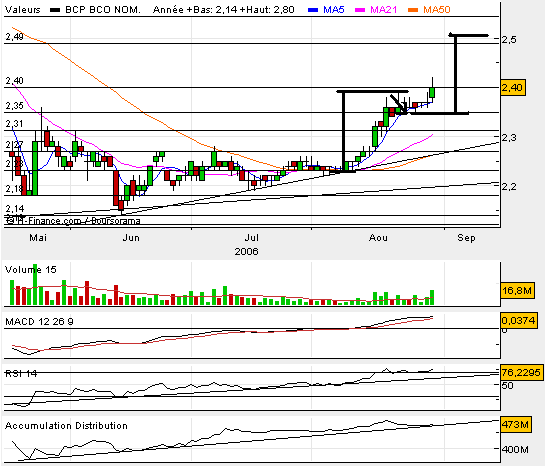Viewport: 545px width, 466px height.
Task: Click the 2,5 right axis value
Action: pyautogui.click(x=509, y=40)
